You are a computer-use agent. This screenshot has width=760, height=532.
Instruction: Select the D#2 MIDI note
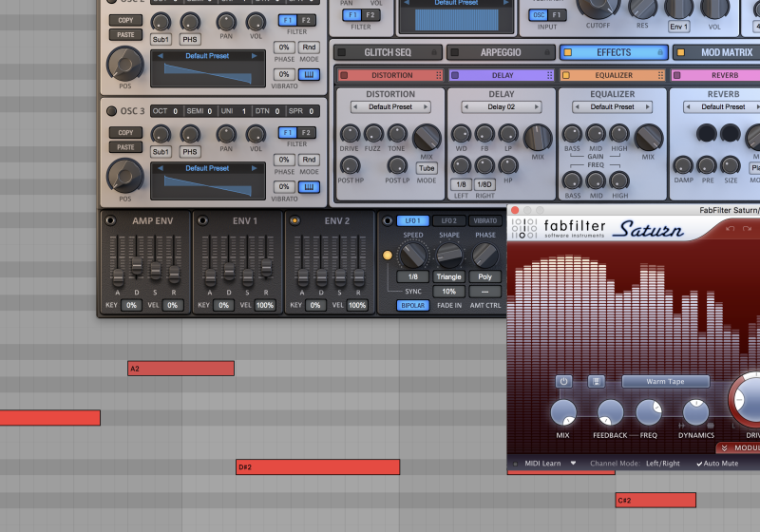(317, 466)
